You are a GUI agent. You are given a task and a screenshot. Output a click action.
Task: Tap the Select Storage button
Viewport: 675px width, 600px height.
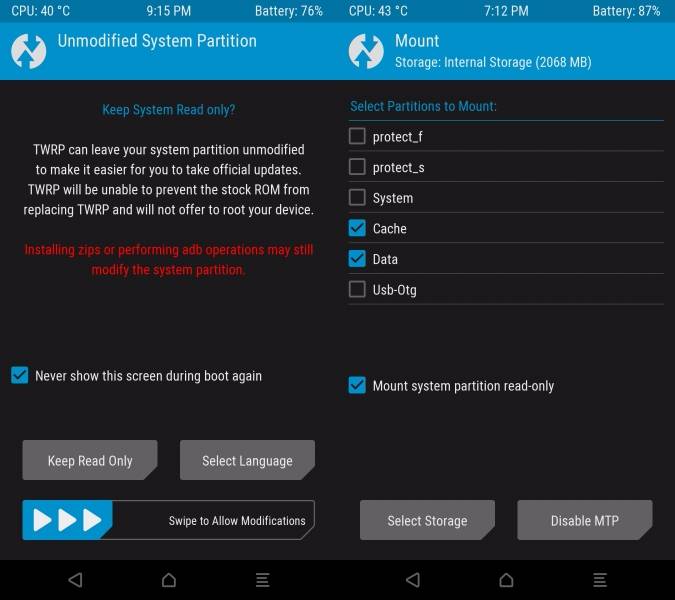point(427,520)
